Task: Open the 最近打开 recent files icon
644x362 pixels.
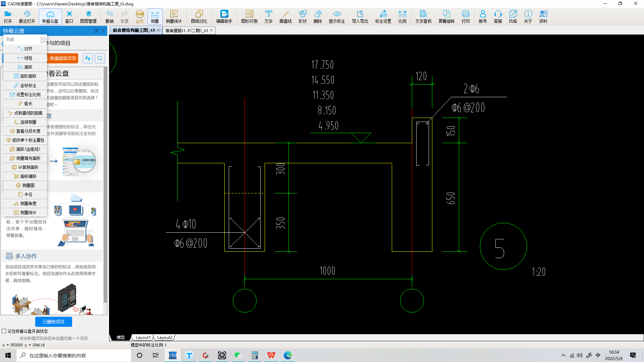Action: point(27,16)
